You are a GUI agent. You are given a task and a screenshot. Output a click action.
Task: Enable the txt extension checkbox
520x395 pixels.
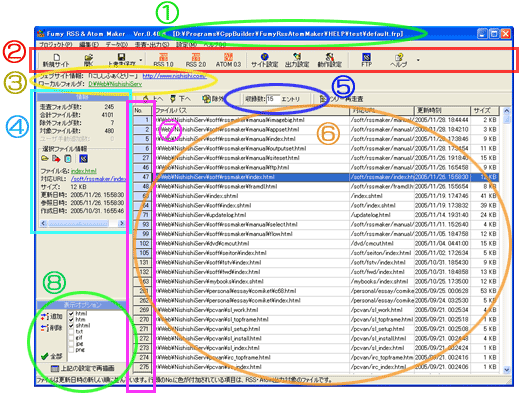coord(71,332)
